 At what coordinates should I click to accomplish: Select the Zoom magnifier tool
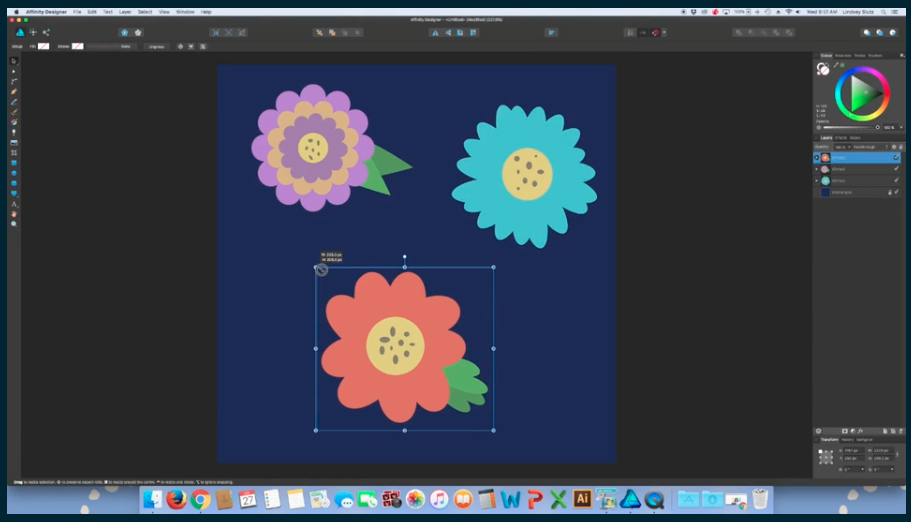click(14, 223)
